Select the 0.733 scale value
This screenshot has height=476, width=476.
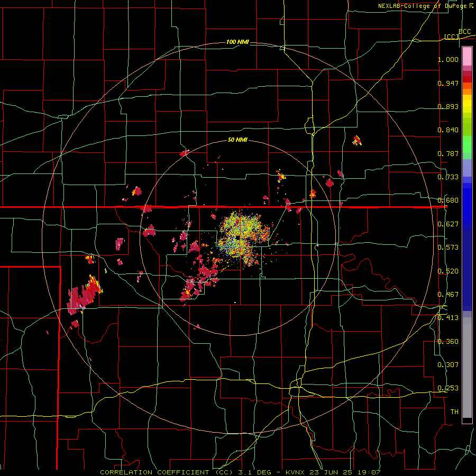pyautogui.click(x=448, y=177)
